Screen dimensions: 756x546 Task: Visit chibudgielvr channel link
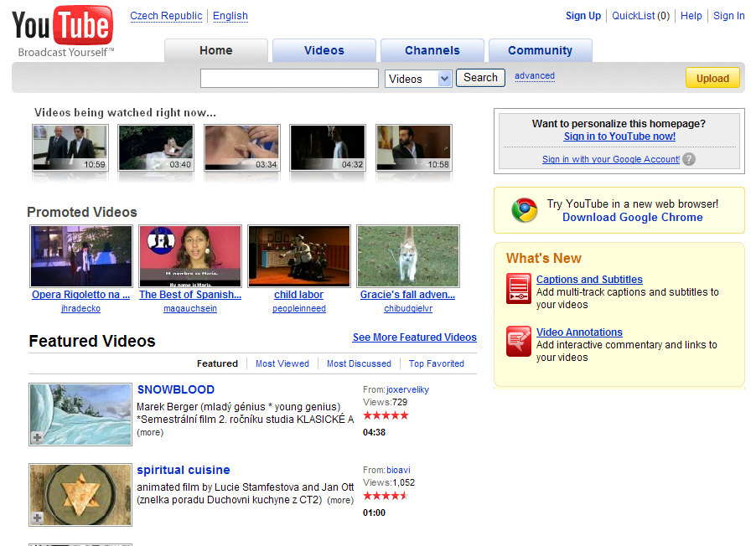[x=408, y=308]
